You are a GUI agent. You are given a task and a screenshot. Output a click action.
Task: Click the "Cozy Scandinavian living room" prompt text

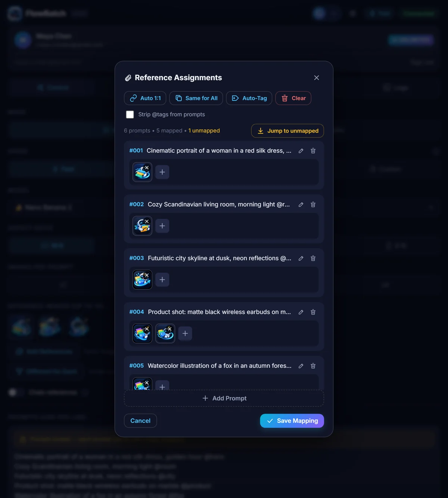pos(219,205)
